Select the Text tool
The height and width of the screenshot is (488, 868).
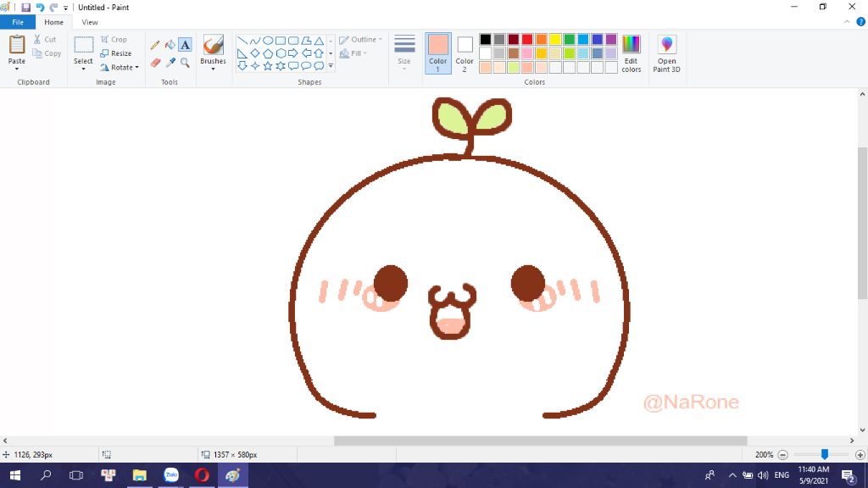point(185,45)
